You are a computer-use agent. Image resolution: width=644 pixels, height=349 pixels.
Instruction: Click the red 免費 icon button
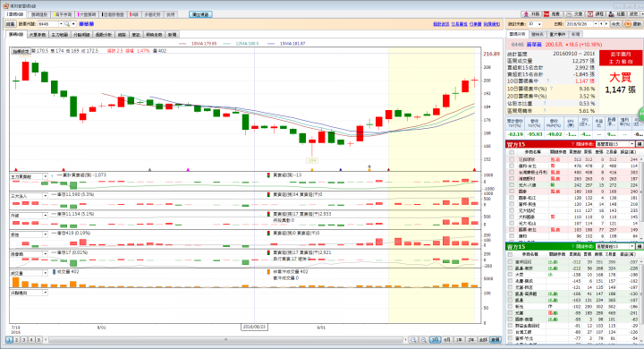pos(552,14)
